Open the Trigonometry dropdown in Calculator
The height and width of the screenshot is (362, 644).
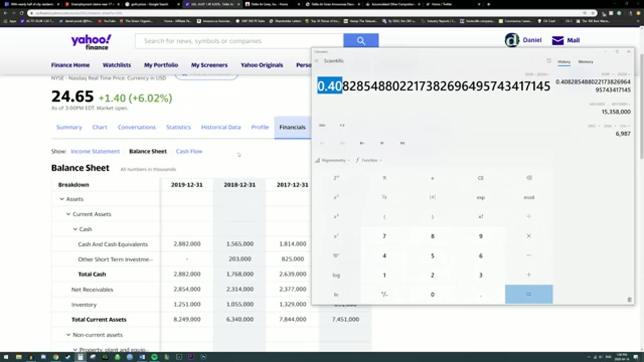(x=333, y=160)
